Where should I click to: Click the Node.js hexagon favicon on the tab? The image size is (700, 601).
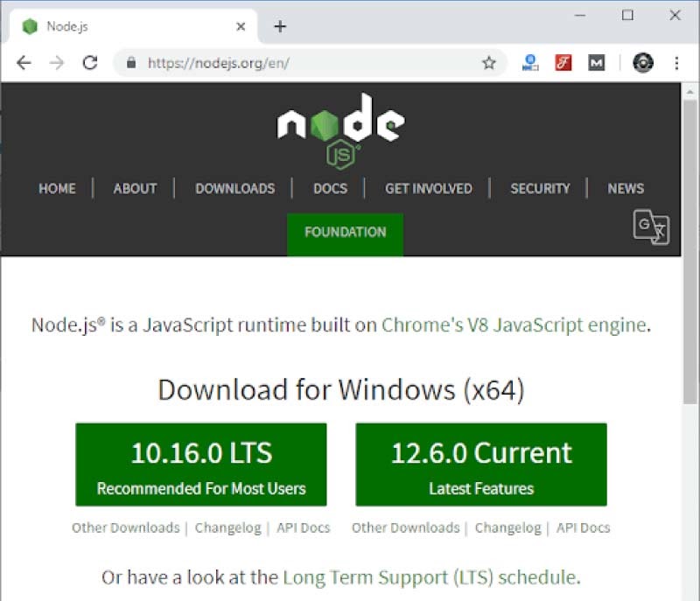30,27
